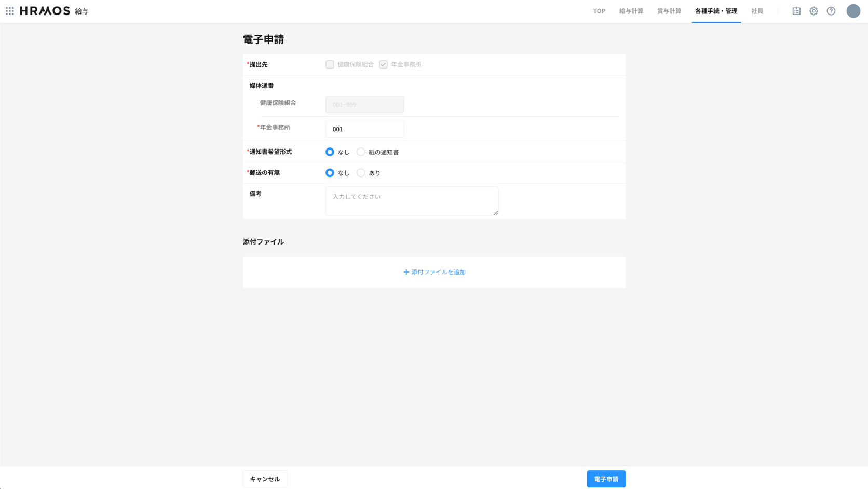The width and height of the screenshot is (868, 489).
Task: Open the 賞与計算 tab
Action: coord(669,11)
